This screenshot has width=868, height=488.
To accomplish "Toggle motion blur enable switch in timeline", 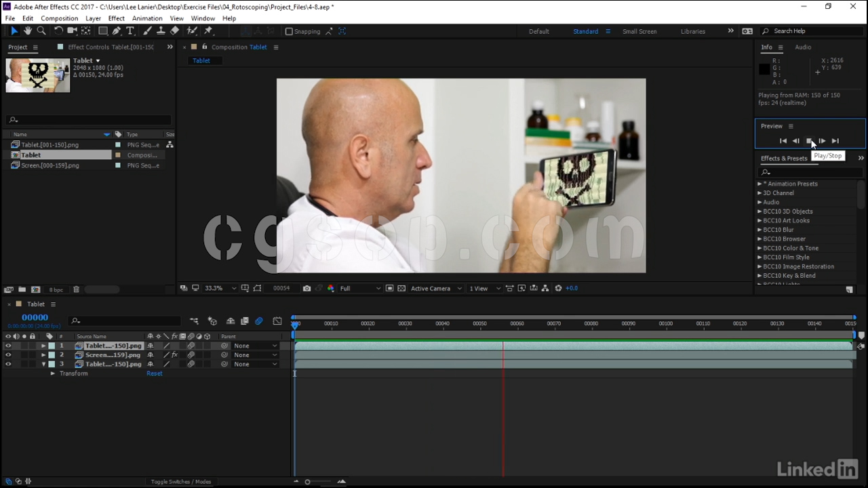I will click(x=259, y=321).
